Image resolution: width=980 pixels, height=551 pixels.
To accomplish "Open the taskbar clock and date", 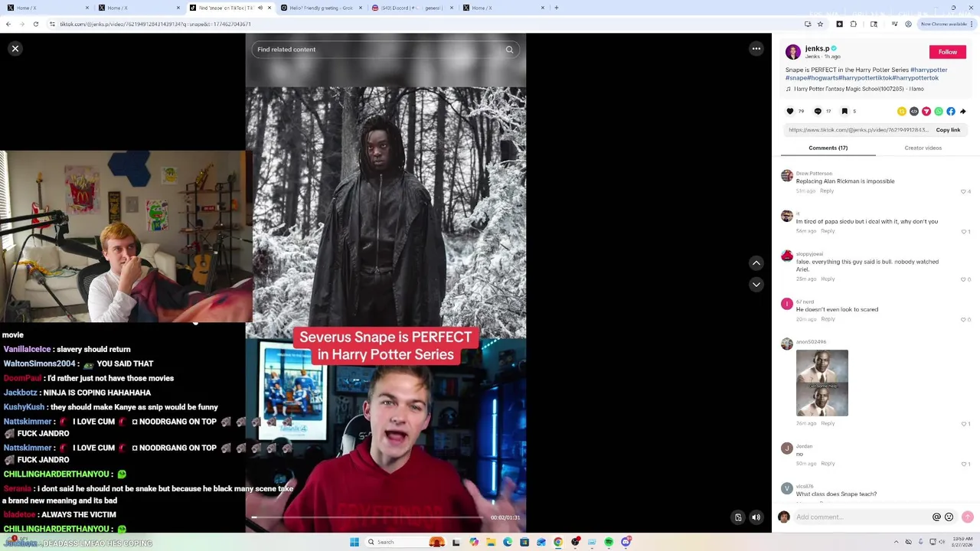I will click(963, 543).
